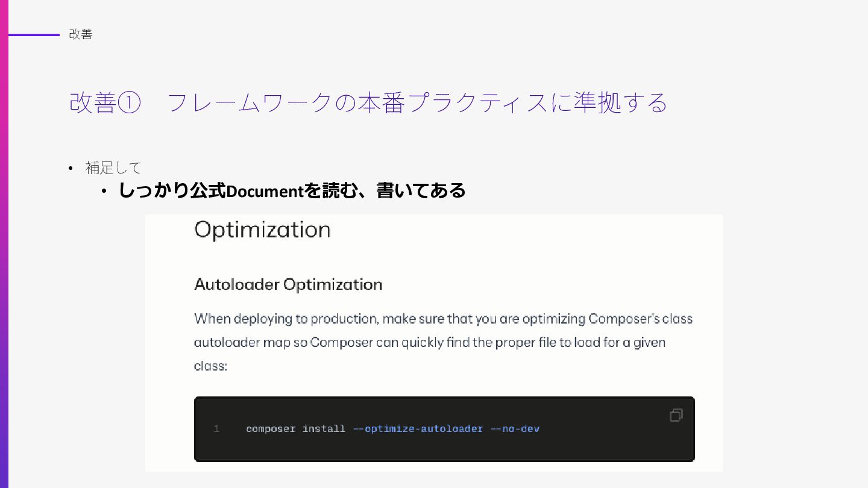Click the 改善 section label at top
868x488 pixels.
point(81,34)
